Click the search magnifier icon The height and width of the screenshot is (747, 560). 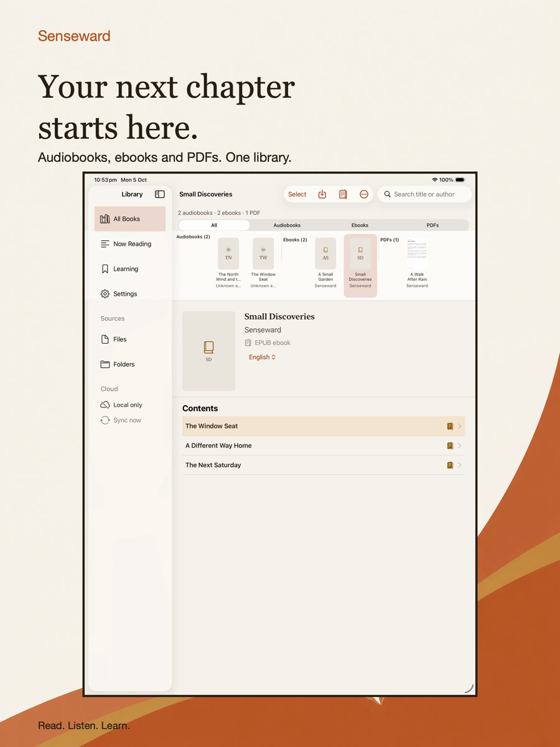pyautogui.click(x=388, y=194)
